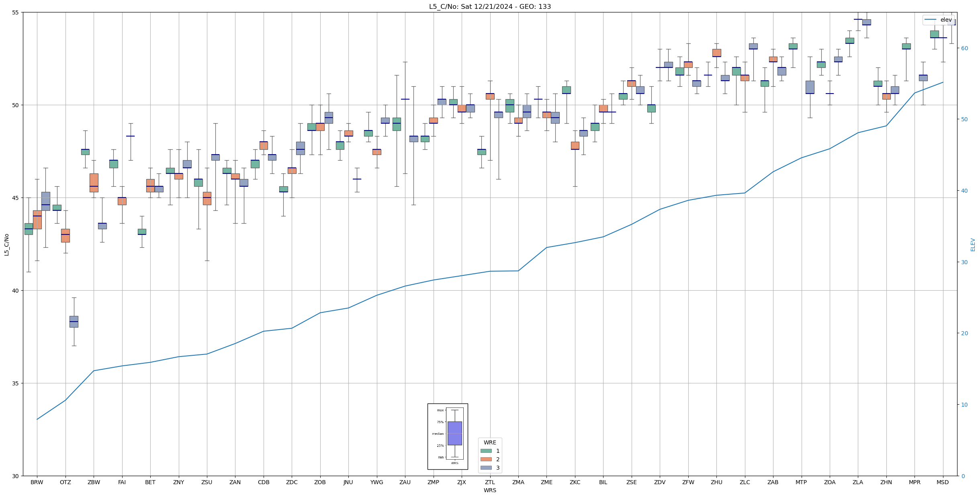
Task: Click the OTZ x-axis station label
Action: (65, 482)
